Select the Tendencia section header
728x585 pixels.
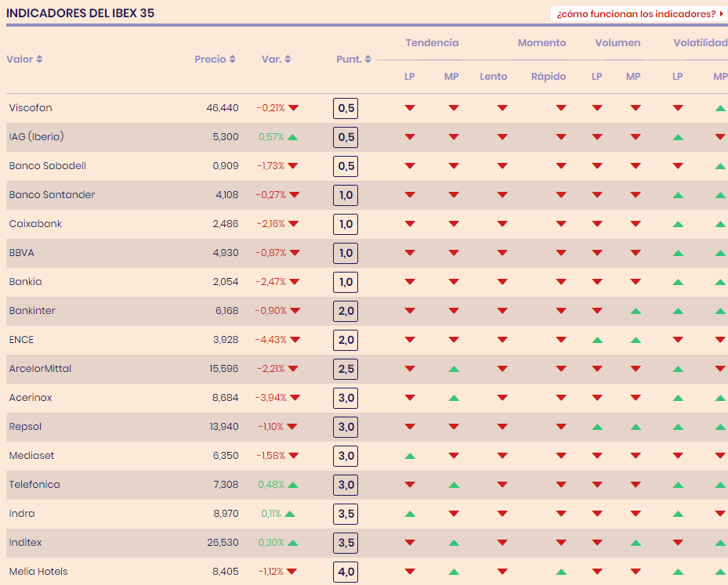click(x=432, y=42)
